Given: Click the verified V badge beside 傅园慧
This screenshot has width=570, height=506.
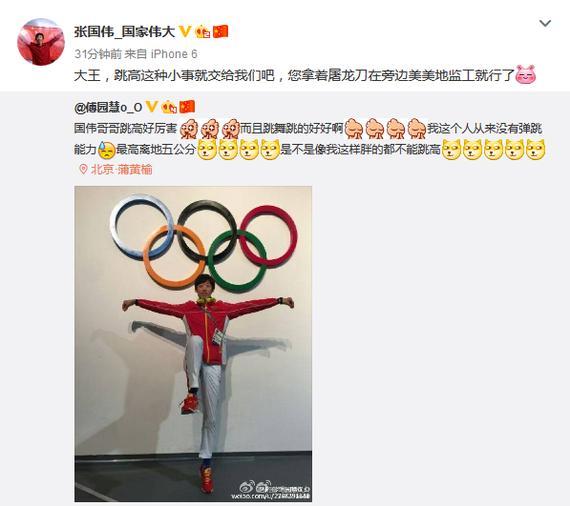Looking at the screenshot, I should [152, 107].
